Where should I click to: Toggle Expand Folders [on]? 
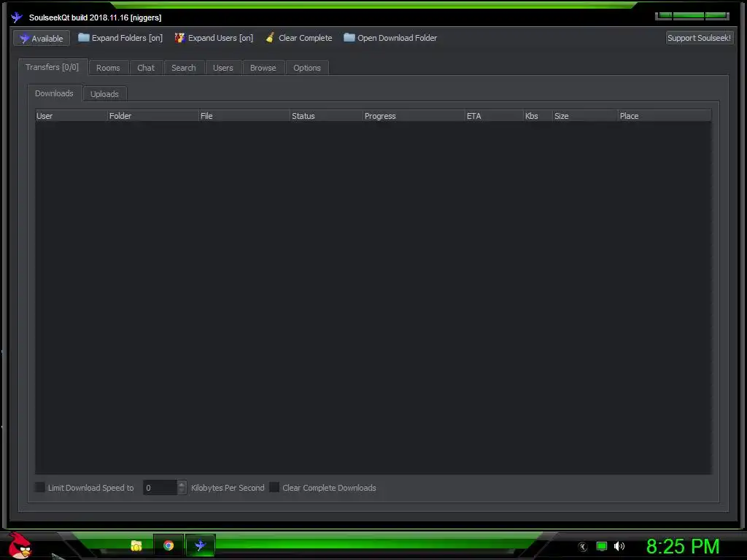point(120,38)
